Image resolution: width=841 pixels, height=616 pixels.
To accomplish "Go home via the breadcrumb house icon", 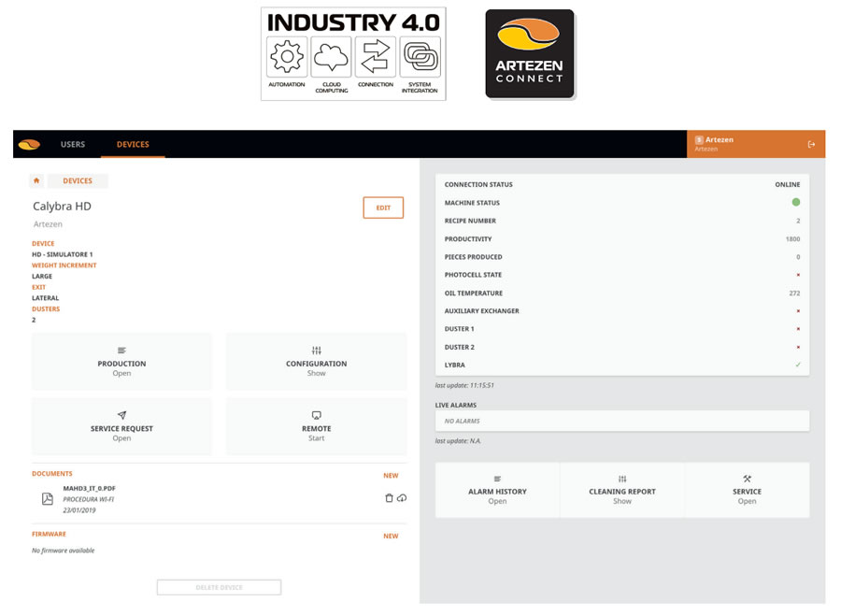I will coord(36,180).
